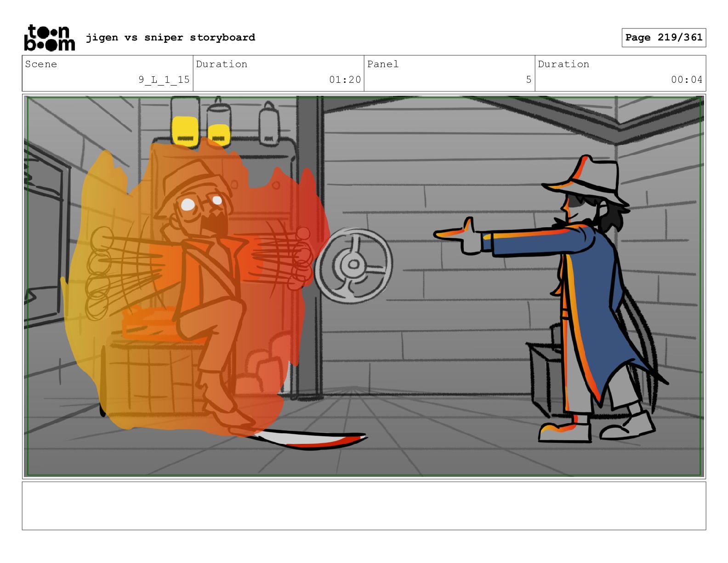Click the Duration label above 00:04
The image size is (728, 563).
pos(563,64)
